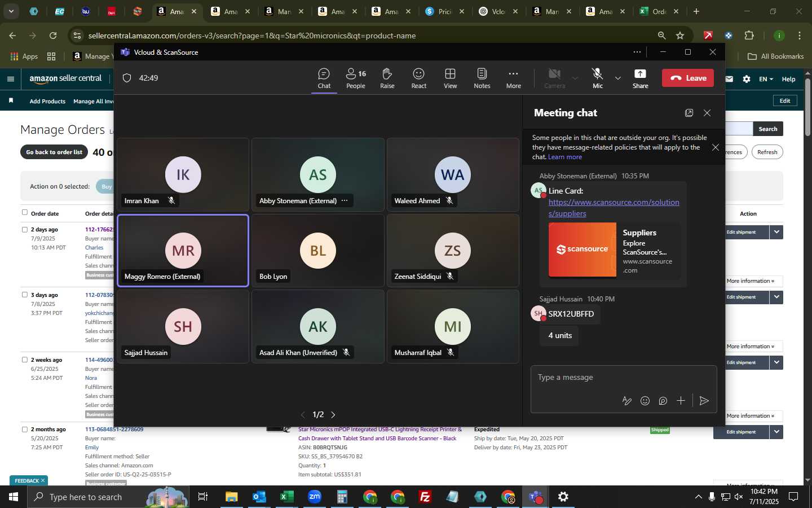
Task: Go to previous page of participants
Action: point(303,415)
